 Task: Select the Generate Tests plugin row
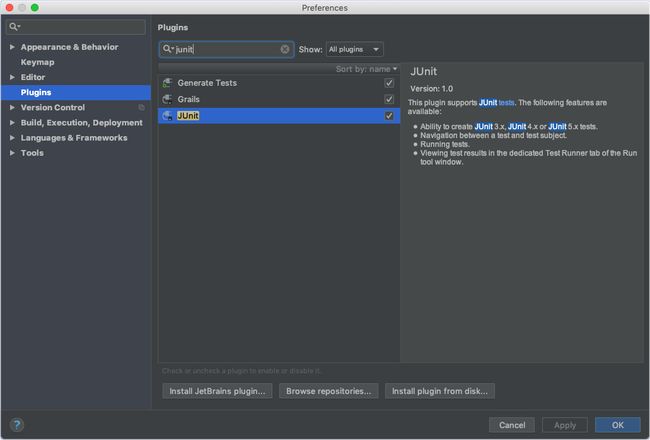(x=279, y=83)
